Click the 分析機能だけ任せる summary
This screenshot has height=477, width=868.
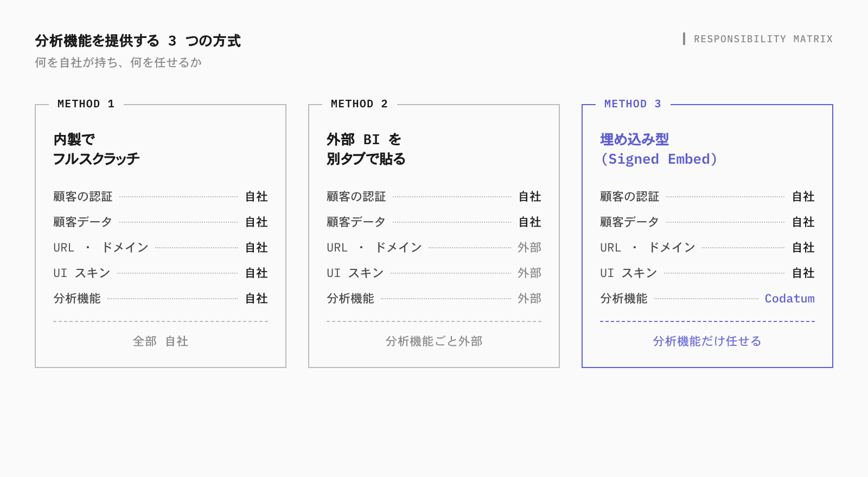coord(707,341)
